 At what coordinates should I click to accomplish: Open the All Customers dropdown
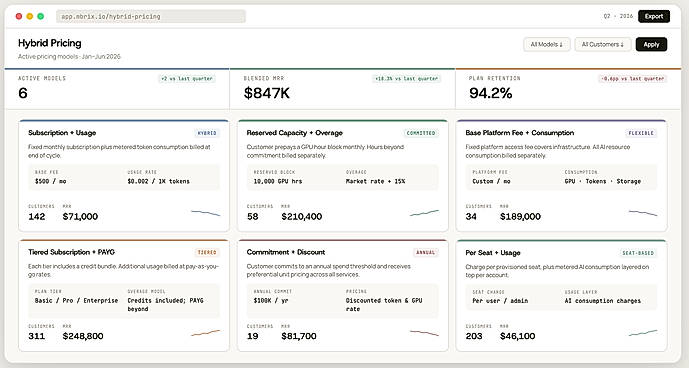tap(602, 44)
